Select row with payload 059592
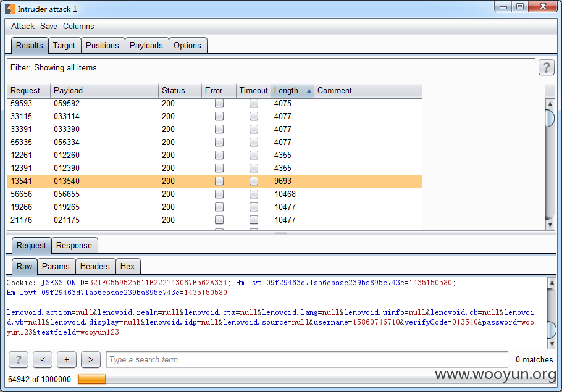This screenshot has height=392, width=562. (215, 103)
